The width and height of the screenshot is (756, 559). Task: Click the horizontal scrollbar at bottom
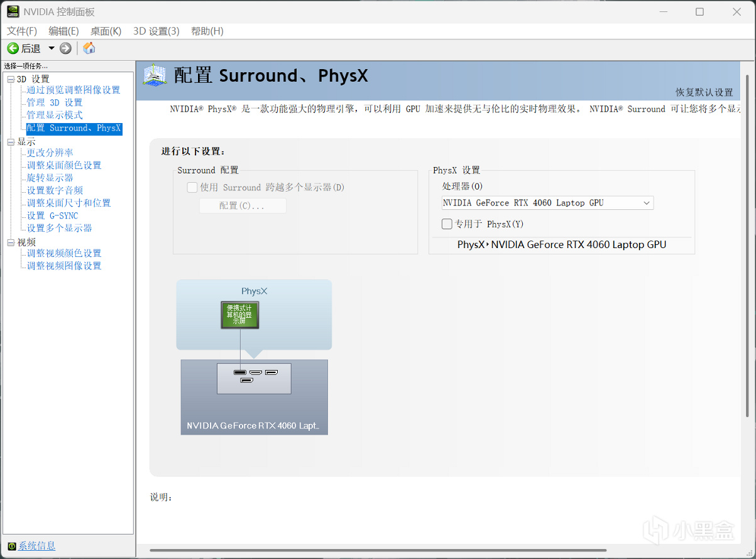378,551
